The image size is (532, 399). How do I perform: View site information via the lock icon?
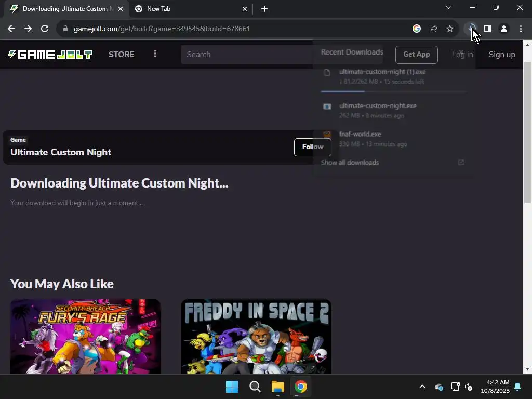tap(65, 29)
